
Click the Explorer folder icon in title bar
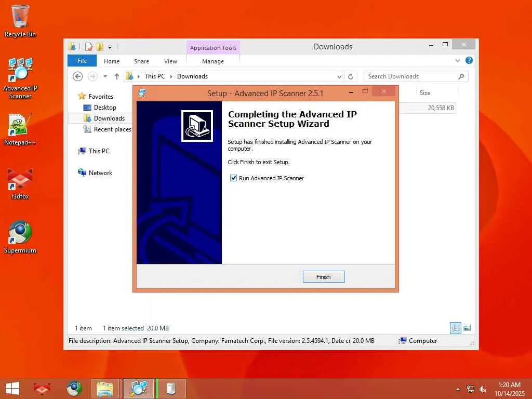click(72, 46)
